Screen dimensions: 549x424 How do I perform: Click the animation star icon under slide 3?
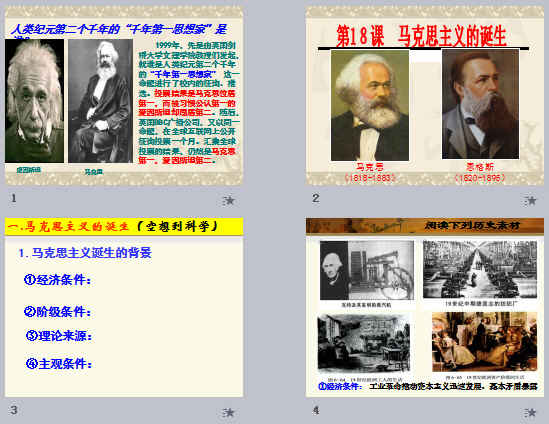(x=229, y=412)
